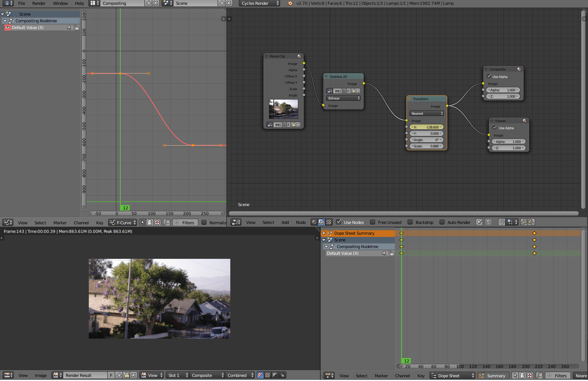Viewport: 588px width, 381px height.
Task: Click the magnifier search filter in graph editor
Action: [167, 223]
